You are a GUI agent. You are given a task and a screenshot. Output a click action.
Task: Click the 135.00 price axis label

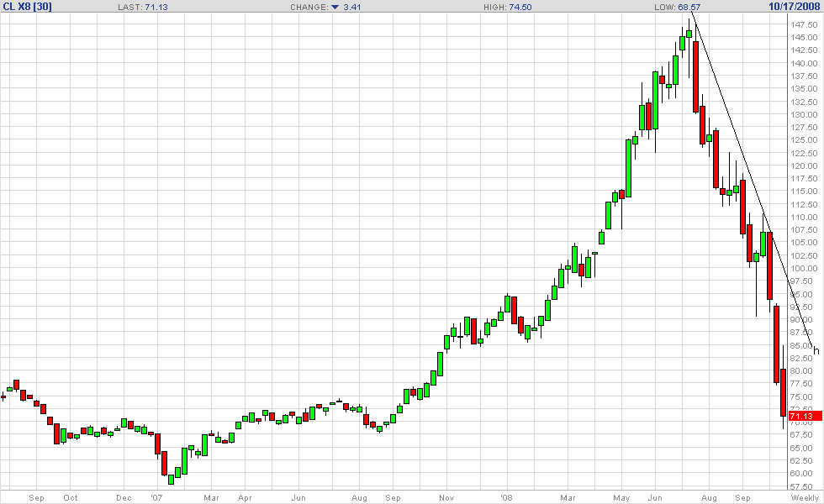(x=804, y=89)
